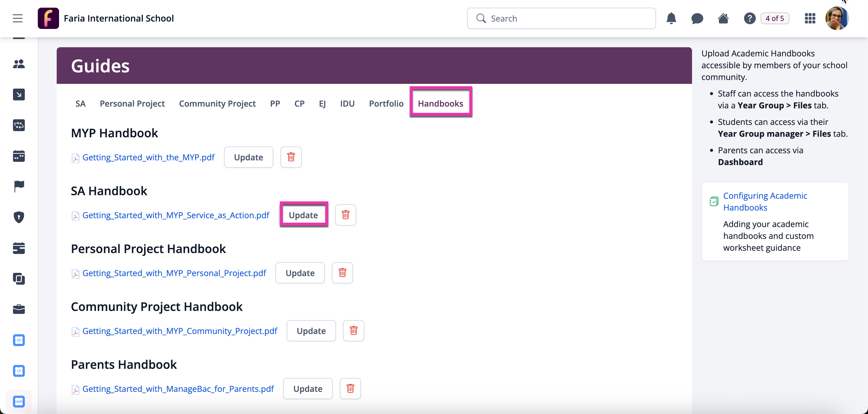
Task: Open the CP sidebar icon
Action: pyautogui.click(x=19, y=371)
